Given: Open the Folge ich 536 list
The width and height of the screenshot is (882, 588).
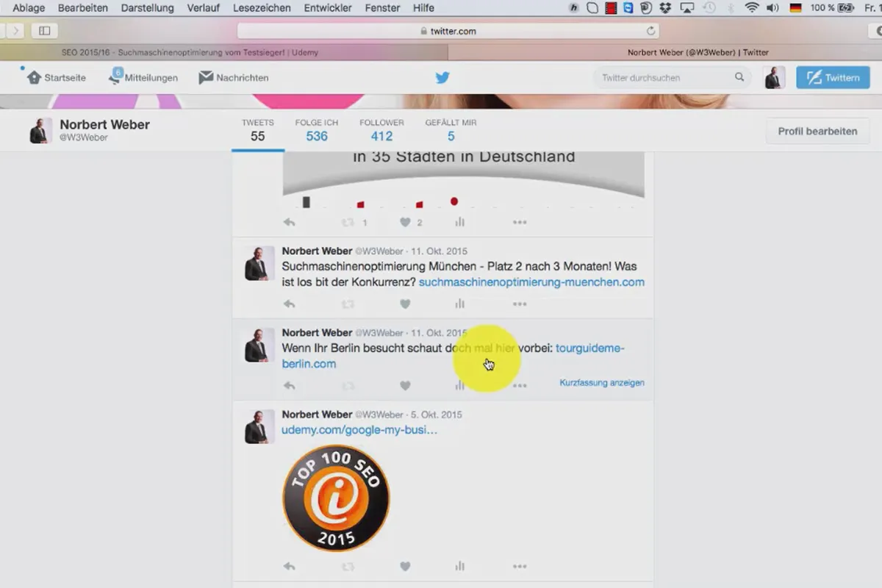Looking at the screenshot, I should [317, 131].
